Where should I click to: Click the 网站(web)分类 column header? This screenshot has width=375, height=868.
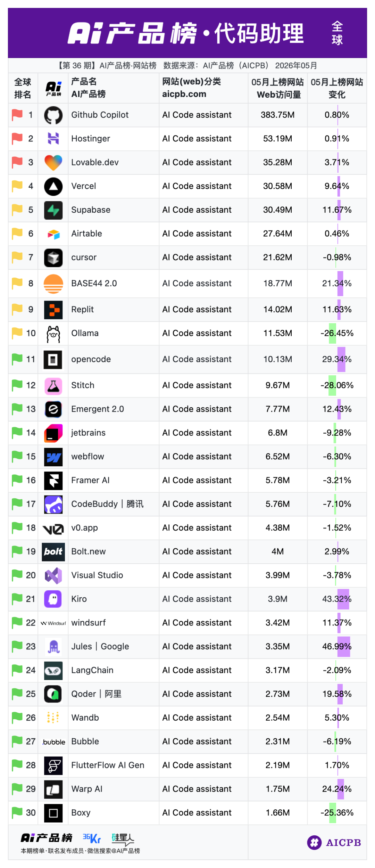pos(191,88)
